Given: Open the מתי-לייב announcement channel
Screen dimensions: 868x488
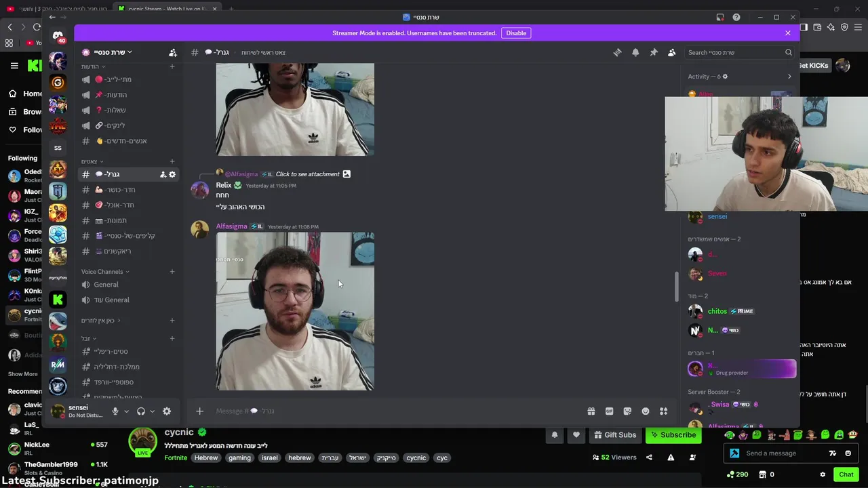Looking at the screenshot, I should pyautogui.click(x=127, y=79).
